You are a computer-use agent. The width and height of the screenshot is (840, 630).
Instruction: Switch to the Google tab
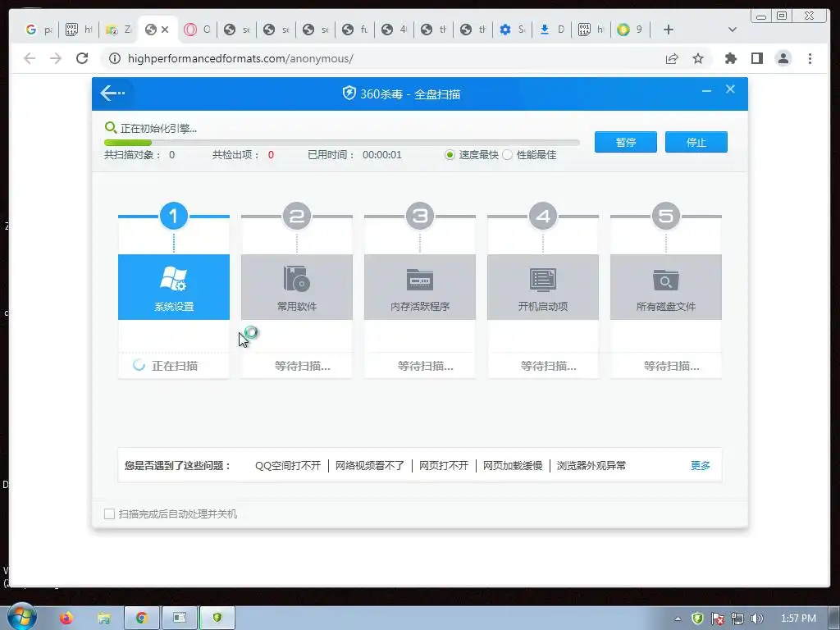(39, 30)
